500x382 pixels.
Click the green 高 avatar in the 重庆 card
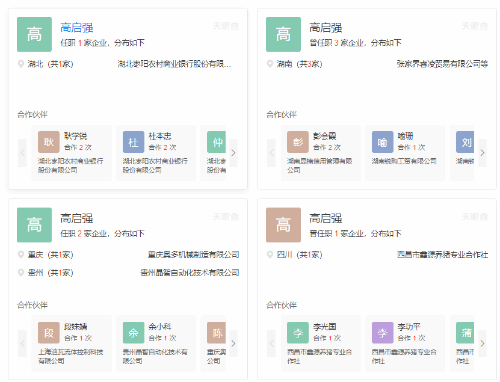(34, 225)
